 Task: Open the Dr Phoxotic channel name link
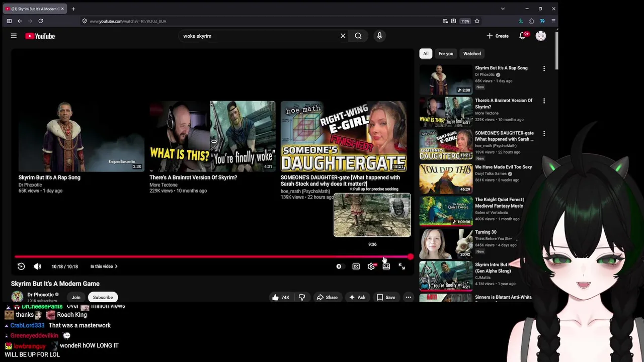coord(40,295)
